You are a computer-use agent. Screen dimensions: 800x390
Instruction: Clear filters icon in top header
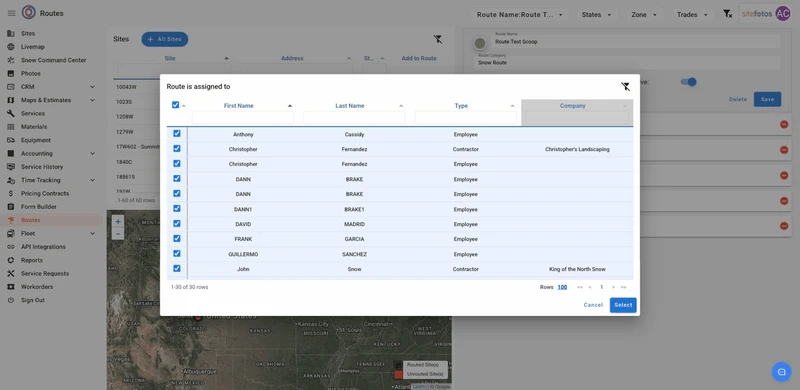pos(728,14)
